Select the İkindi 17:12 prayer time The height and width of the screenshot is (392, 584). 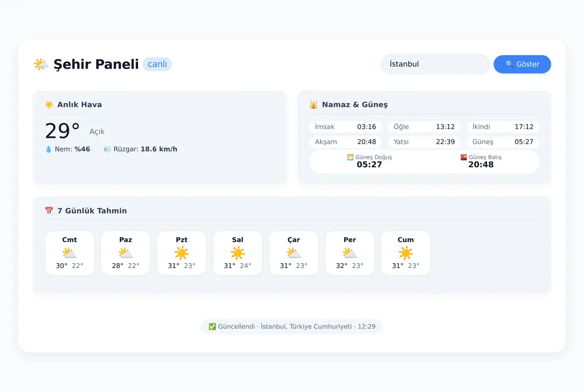tap(503, 127)
